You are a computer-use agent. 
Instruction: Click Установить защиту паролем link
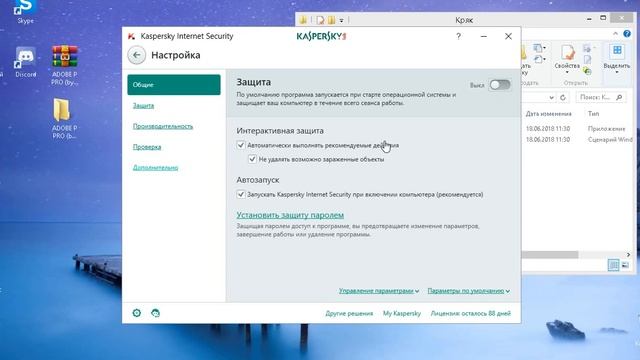(290, 215)
